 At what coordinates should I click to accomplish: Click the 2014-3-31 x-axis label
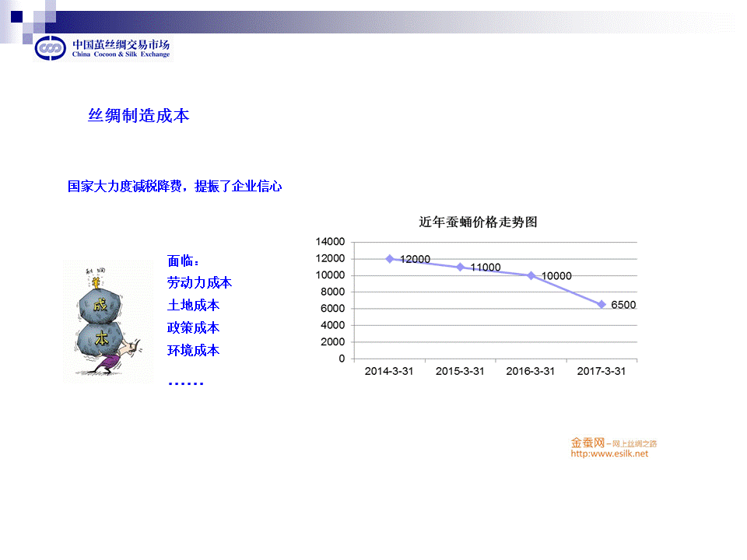(x=389, y=371)
